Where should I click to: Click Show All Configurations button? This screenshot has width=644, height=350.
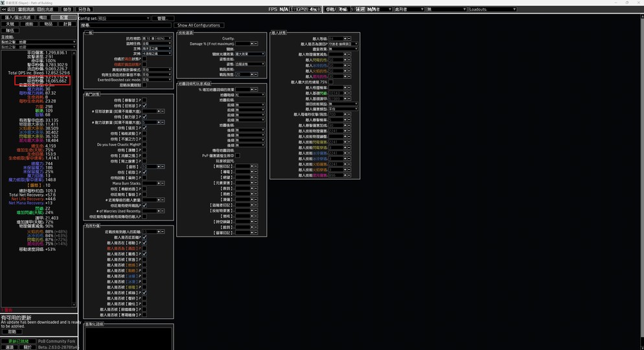[199, 25]
